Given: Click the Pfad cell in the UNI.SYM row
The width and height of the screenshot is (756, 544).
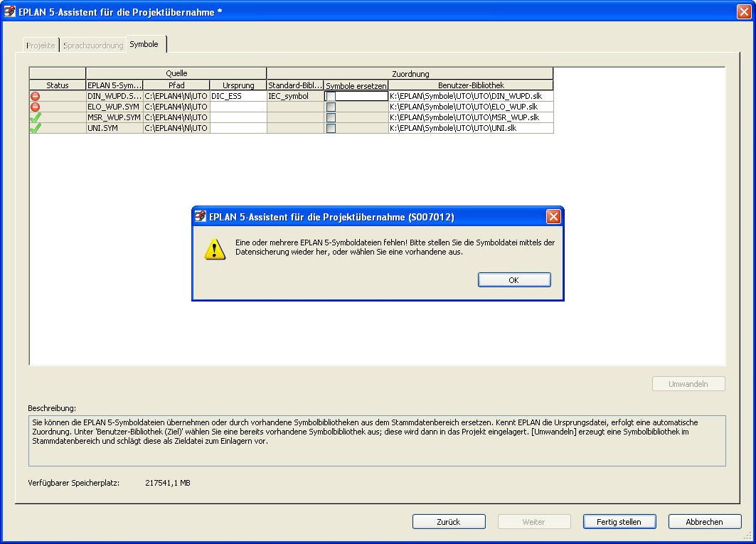Looking at the screenshot, I should [176, 128].
